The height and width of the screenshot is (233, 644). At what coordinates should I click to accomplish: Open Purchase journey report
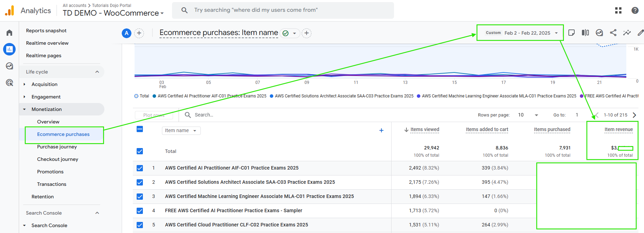[57, 147]
